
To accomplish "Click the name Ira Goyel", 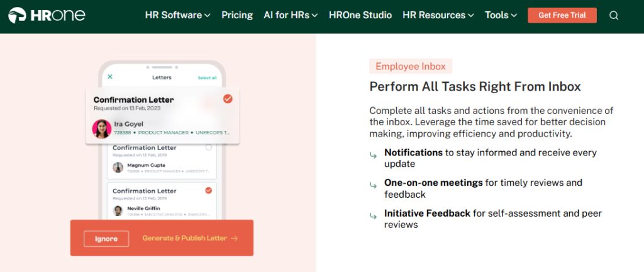I will tap(128, 123).
